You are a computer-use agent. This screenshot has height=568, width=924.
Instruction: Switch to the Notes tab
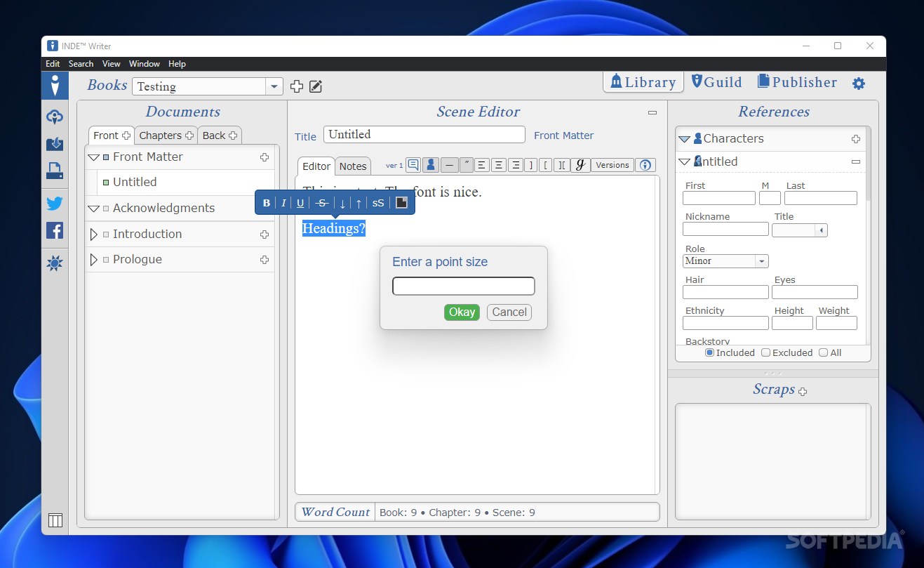click(x=353, y=166)
